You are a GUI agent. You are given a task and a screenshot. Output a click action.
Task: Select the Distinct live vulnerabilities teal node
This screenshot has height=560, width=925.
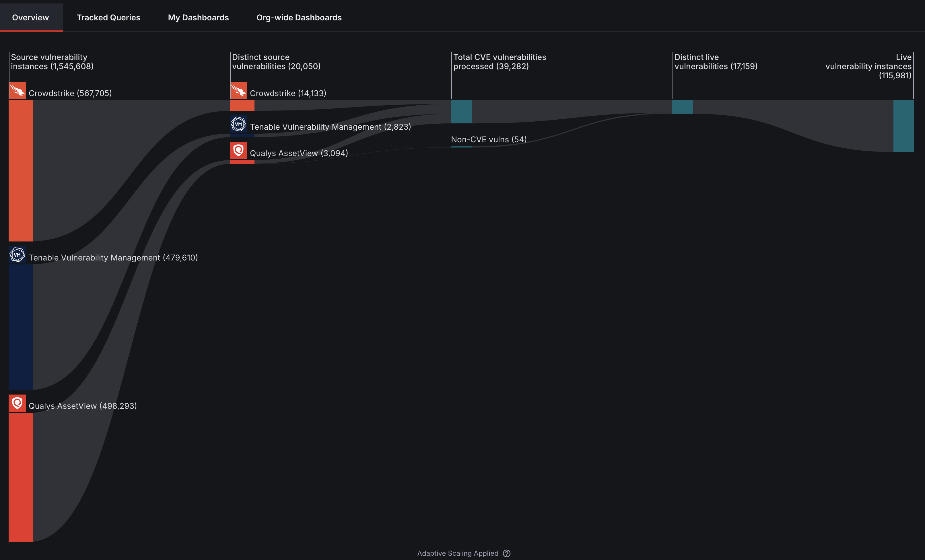[683, 108]
